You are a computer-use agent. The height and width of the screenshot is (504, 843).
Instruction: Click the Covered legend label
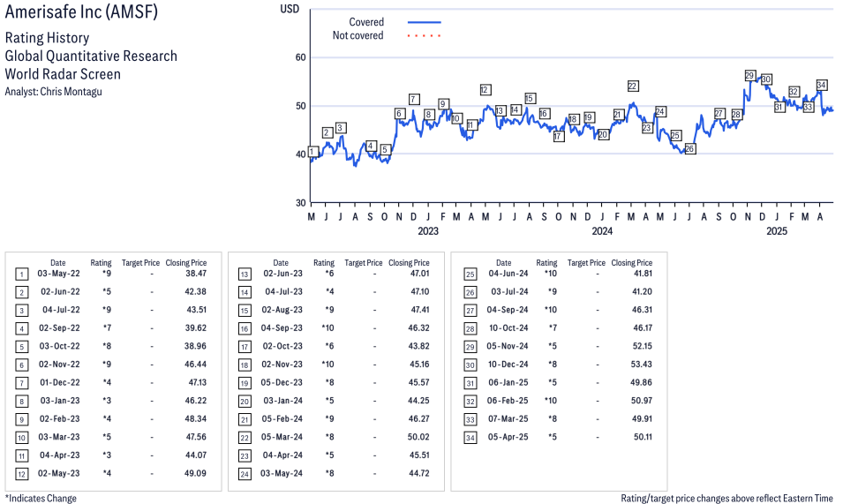(366, 22)
